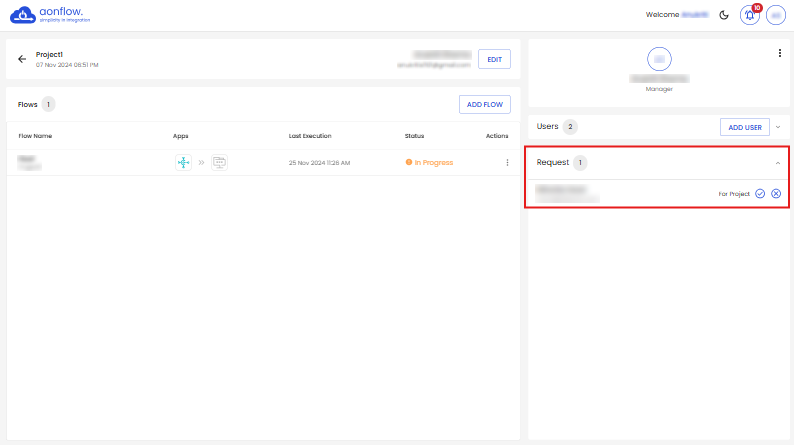Click the source app icon in flow row
Viewport: 794px width, 445px height.
click(x=183, y=162)
